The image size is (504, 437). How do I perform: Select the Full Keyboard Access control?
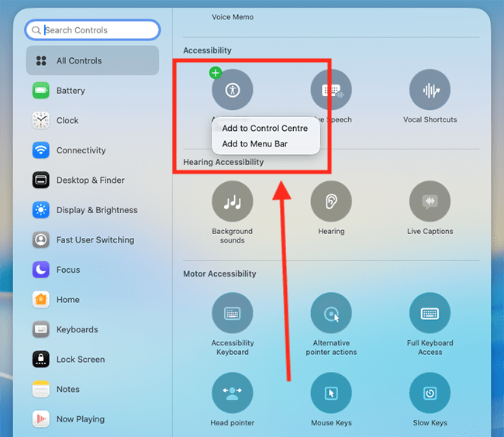[x=430, y=314]
